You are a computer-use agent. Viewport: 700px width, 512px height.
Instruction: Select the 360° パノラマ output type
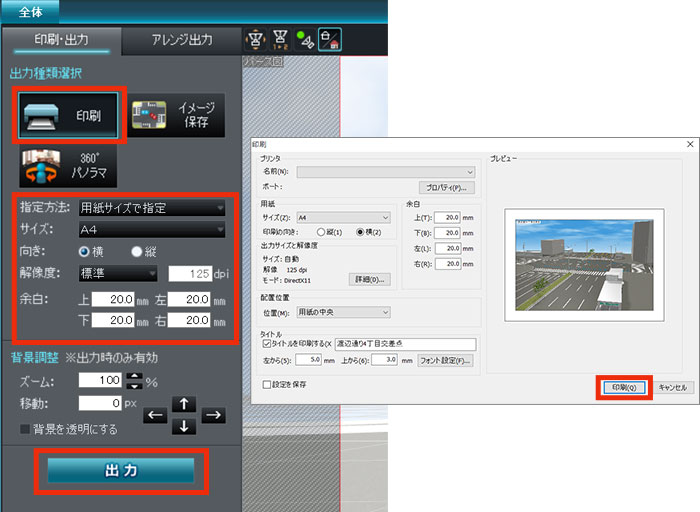point(68,167)
